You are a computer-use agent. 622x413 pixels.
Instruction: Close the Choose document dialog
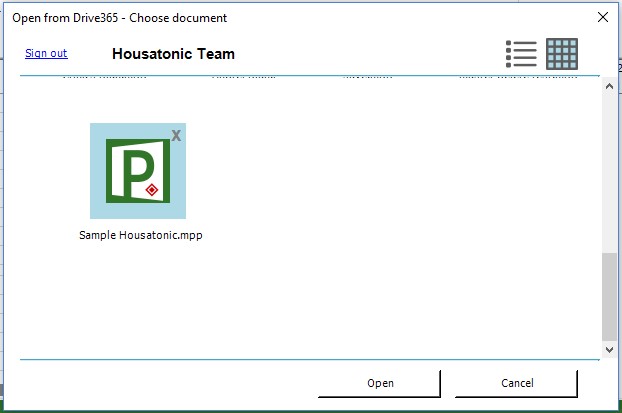click(603, 17)
